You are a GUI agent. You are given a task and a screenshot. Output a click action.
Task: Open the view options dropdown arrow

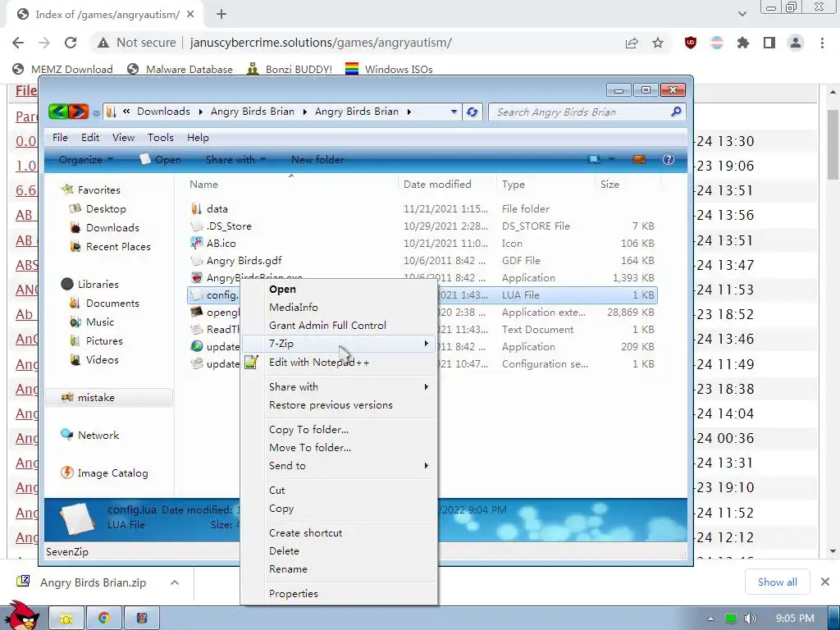[x=611, y=159]
